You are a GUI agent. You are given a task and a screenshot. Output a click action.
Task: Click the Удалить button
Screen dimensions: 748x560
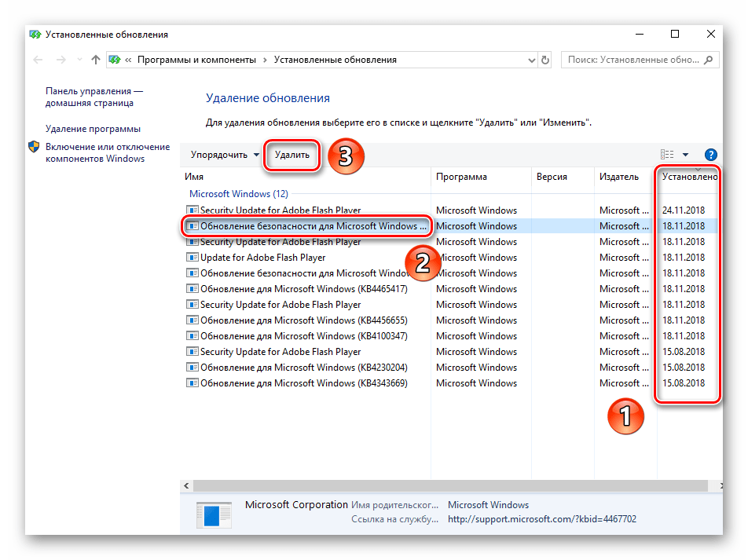pyautogui.click(x=292, y=155)
